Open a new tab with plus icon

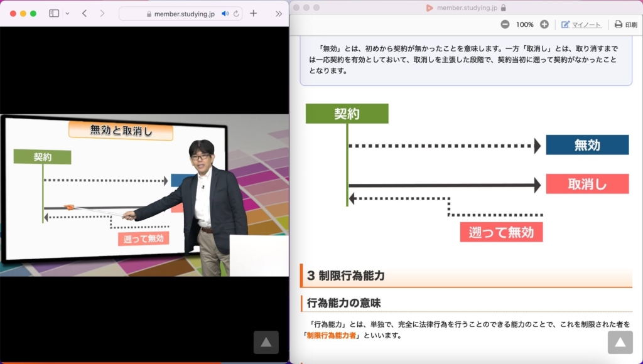254,14
